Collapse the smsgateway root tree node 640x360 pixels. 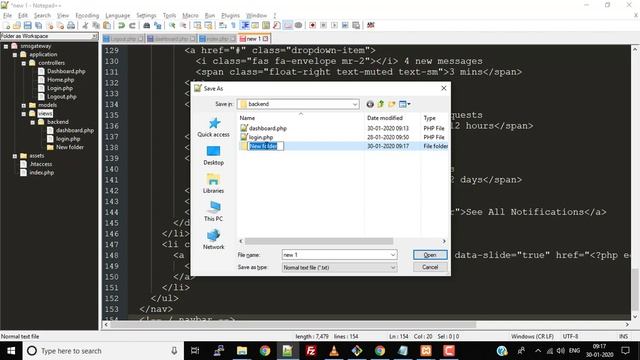[6, 46]
